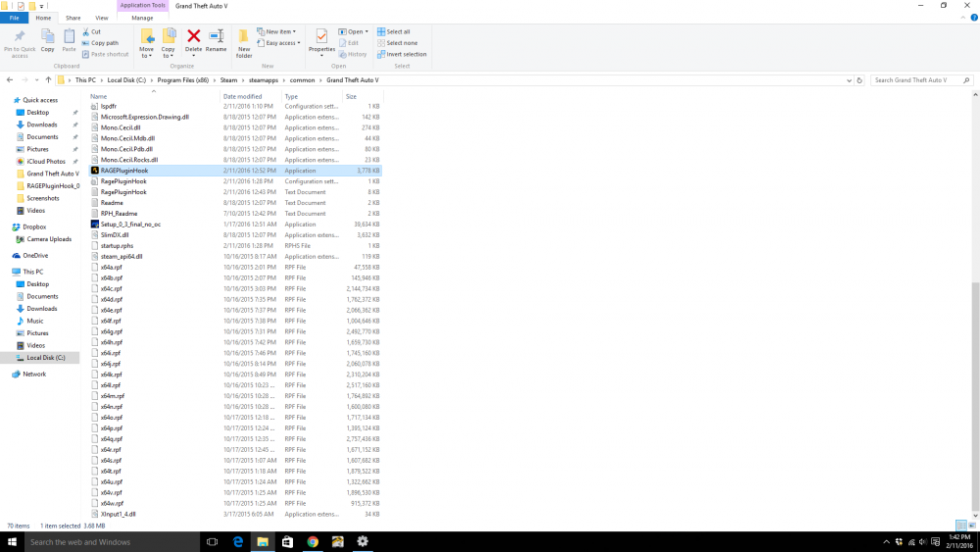Open iCloud Photos in sidebar
The height and width of the screenshot is (552, 980).
(x=46, y=162)
